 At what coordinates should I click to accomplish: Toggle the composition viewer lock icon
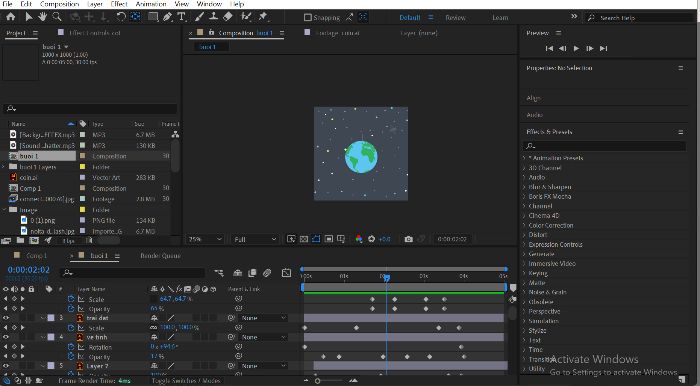(x=212, y=33)
